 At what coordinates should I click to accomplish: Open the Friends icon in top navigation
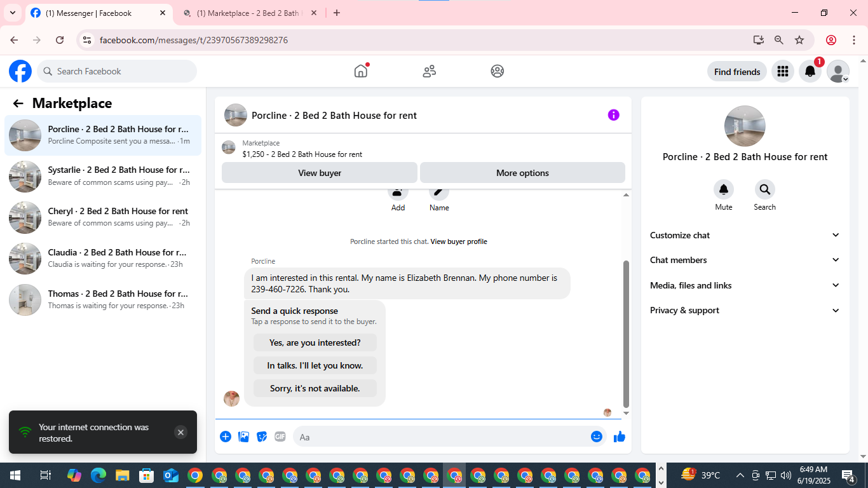click(430, 71)
